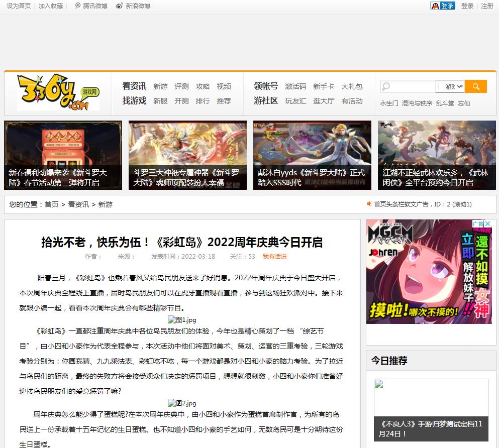
Task: Click 加入收藏 link
Action: 51,6
